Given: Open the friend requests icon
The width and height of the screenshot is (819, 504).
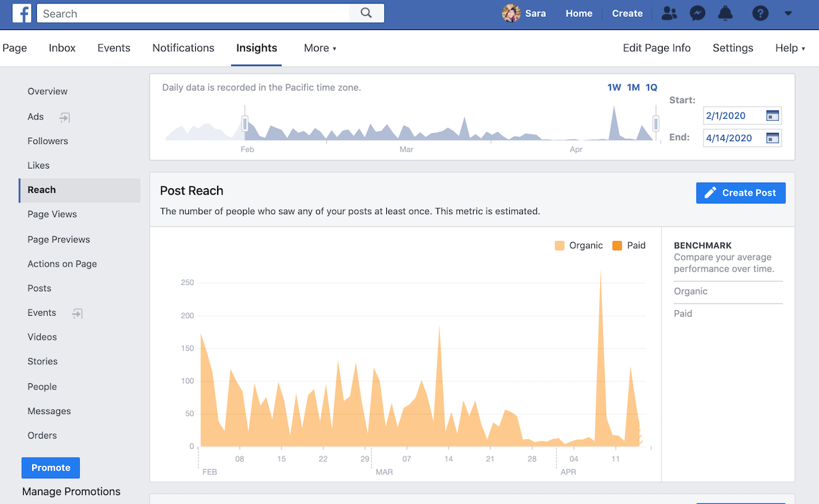Looking at the screenshot, I should tap(670, 13).
